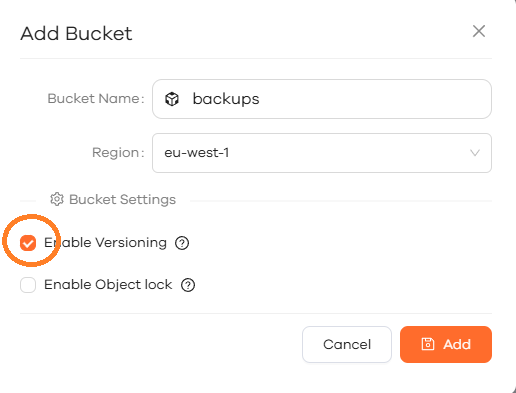516x393 pixels.
Task: Click the Add Bucket dialog title
Action: coord(76,33)
